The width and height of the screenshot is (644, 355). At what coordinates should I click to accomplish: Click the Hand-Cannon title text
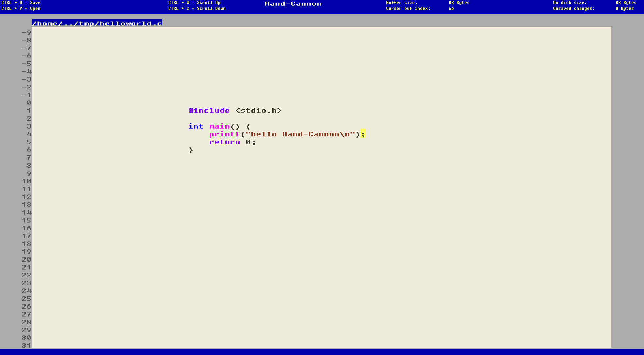[x=293, y=4]
